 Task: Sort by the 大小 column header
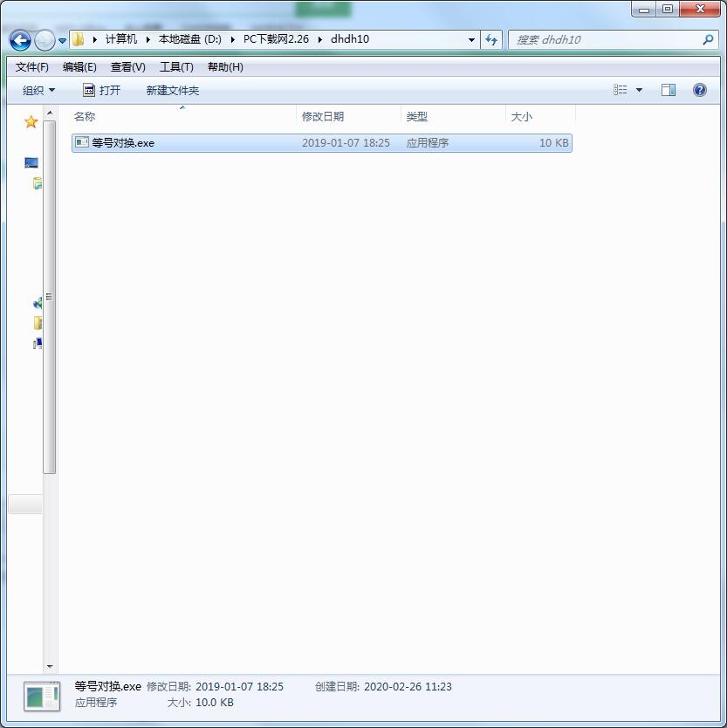point(540,117)
